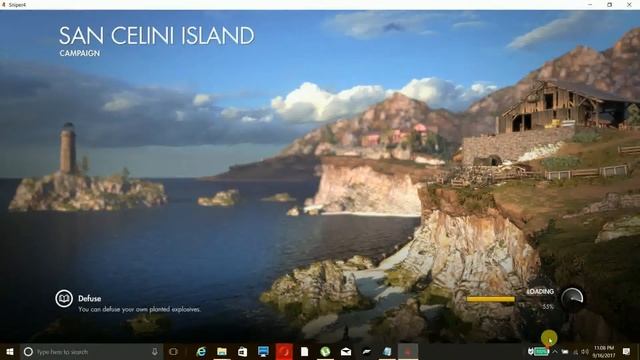Click the CAMPAIGN subtitle text
This screenshot has height=360, width=640.
(x=80, y=53)
